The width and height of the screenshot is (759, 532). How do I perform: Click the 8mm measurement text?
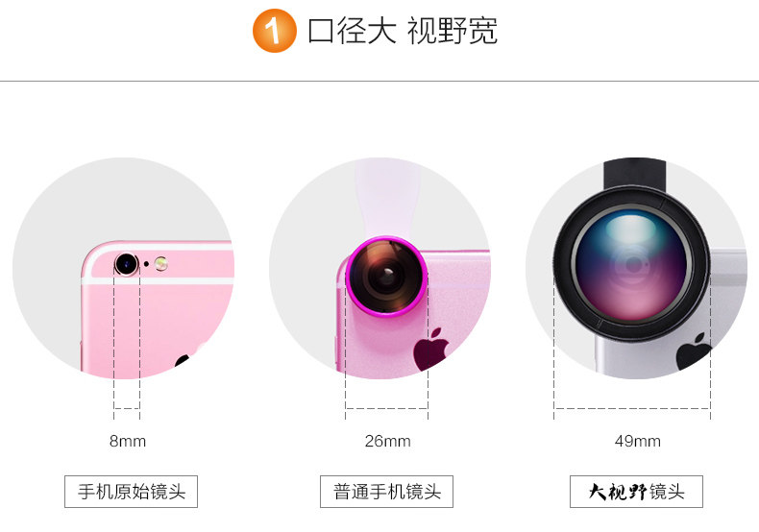(128, 441)
